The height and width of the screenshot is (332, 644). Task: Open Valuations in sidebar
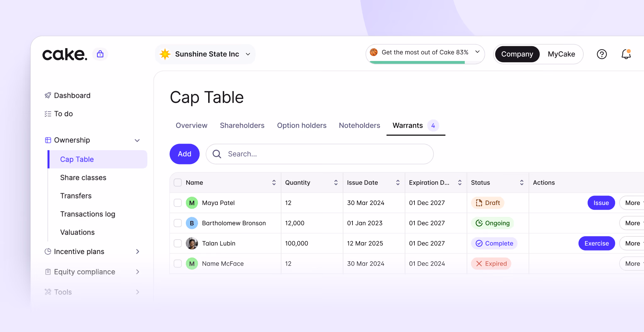pos(77,232)
